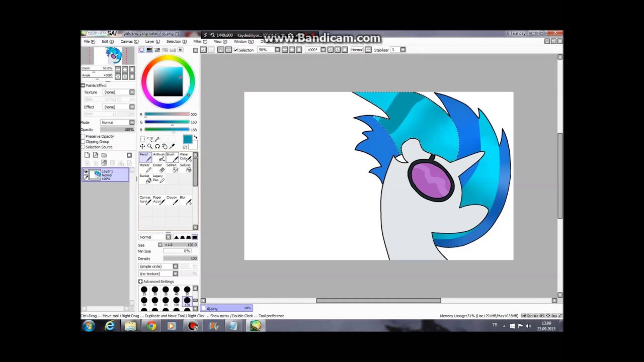Image resolution: width=644 pixels, height=362 pixels.
Task: Select the AirBrush tool
Action: pyautogui.click(x=159, y=157)
